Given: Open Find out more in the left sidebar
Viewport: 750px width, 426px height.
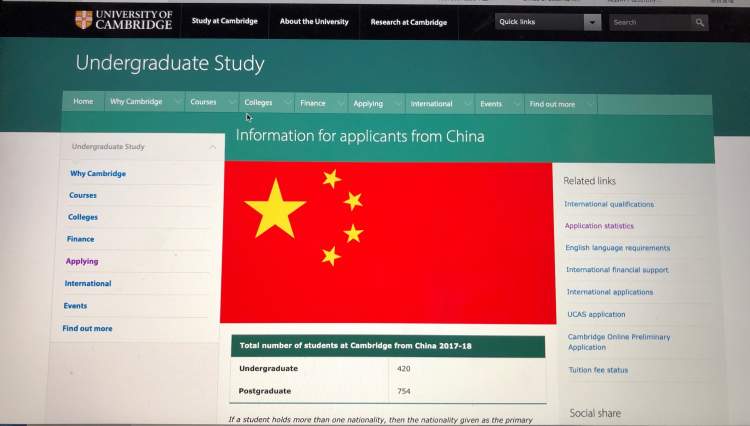Looking at the screenshot, I should click(87, 328).
